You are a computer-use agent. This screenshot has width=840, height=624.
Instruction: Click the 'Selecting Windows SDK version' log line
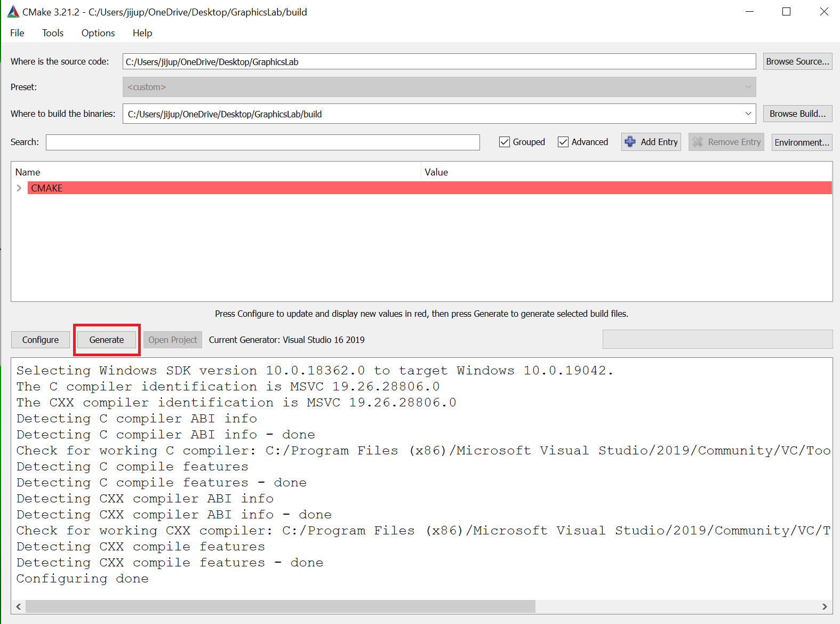coord(315,371)
